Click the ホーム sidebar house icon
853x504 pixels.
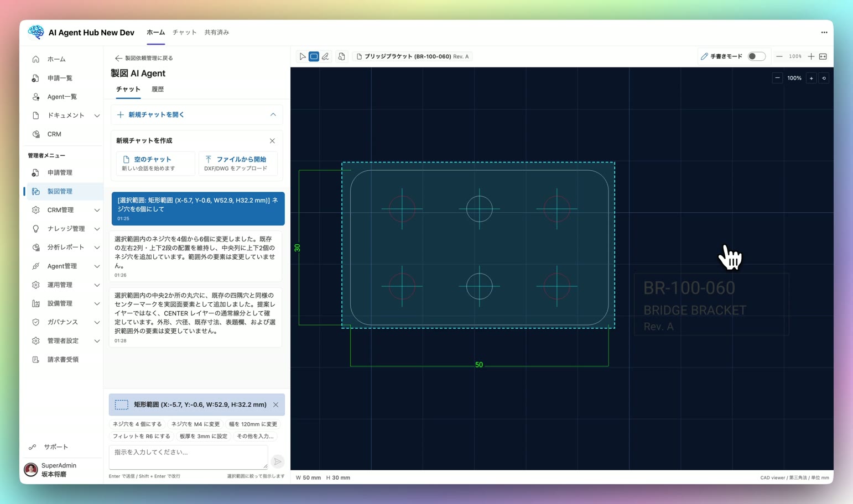[36, 59]
